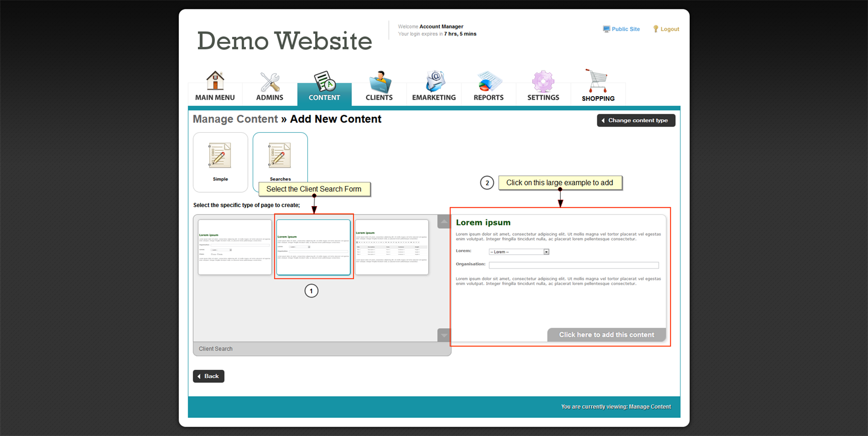
Task: Open the Reports chart icon
Action: point(488,82)
